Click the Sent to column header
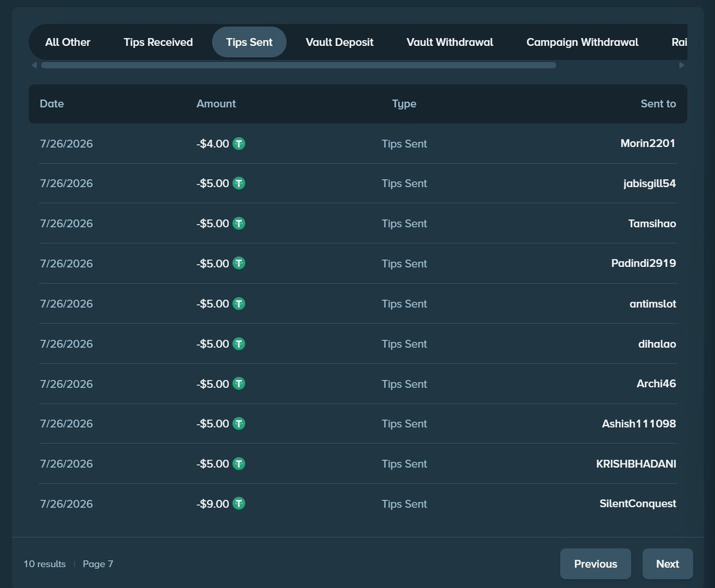Image resolution: width=715 pixels, height=588 pixels. [658, 104]
